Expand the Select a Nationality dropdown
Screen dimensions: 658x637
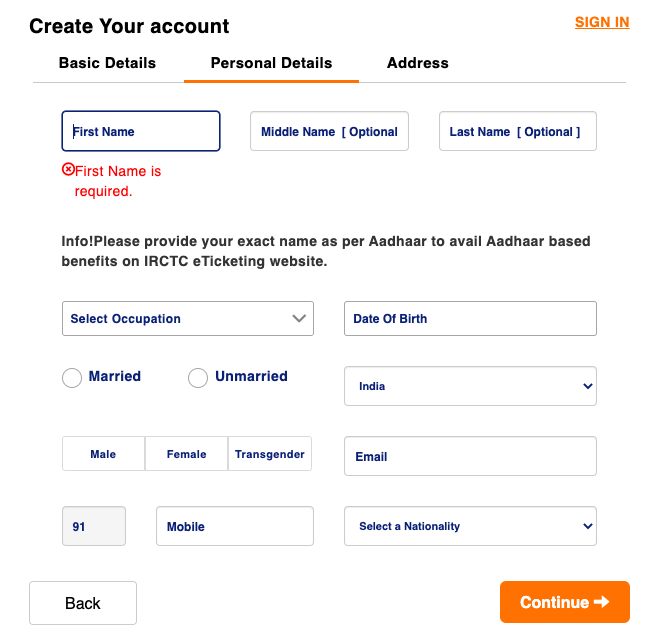tap(470, 526)
